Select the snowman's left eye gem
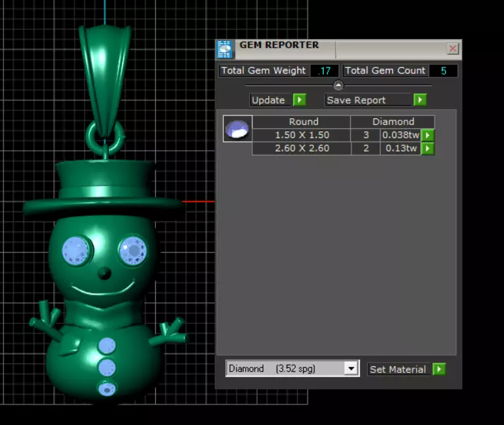 76,251
